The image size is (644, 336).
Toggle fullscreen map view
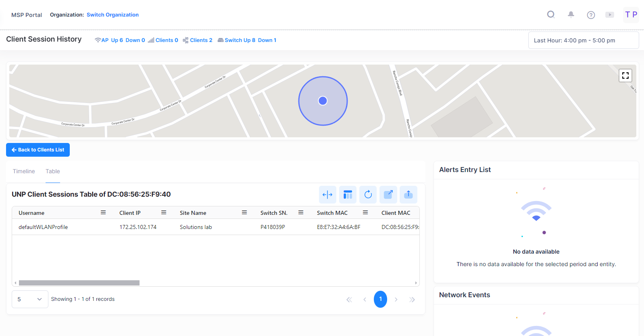pyautogui.click(x=625, y=76)
